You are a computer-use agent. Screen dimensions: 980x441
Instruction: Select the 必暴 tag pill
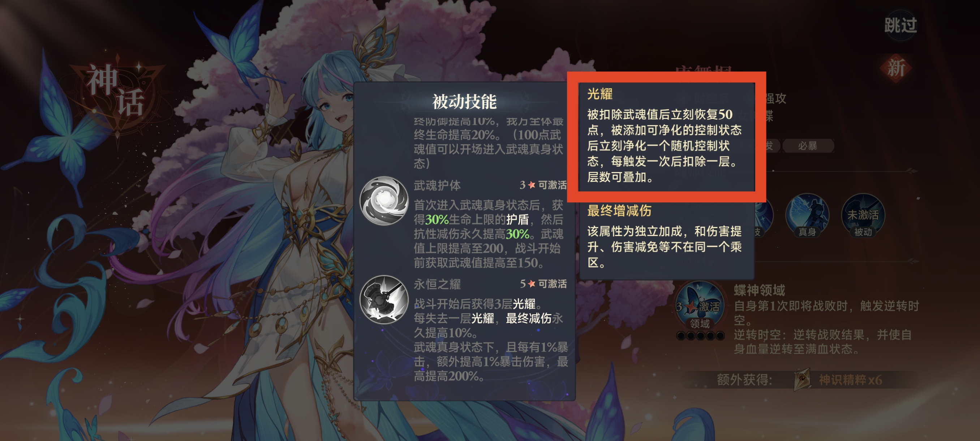(808, 146)
